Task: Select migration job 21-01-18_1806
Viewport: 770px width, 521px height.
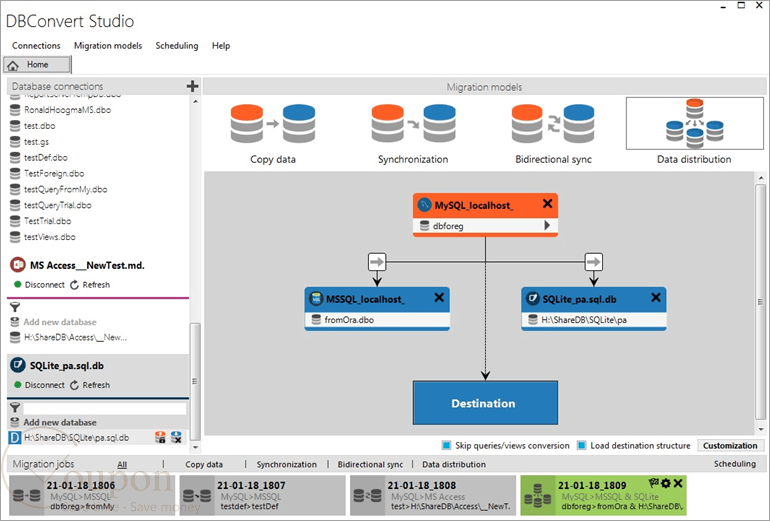Action: click(x=91, y=495)
